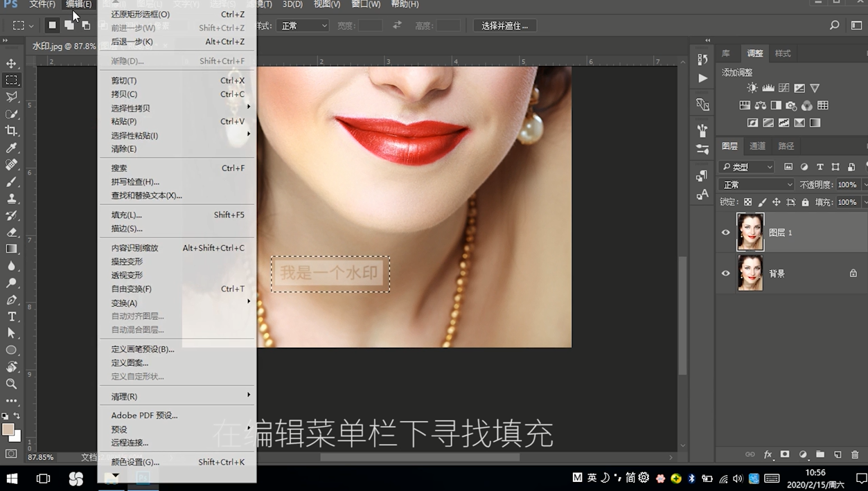Toggle lock image pixels brush icon
The image size is (868, 491).
click(762, 202)
